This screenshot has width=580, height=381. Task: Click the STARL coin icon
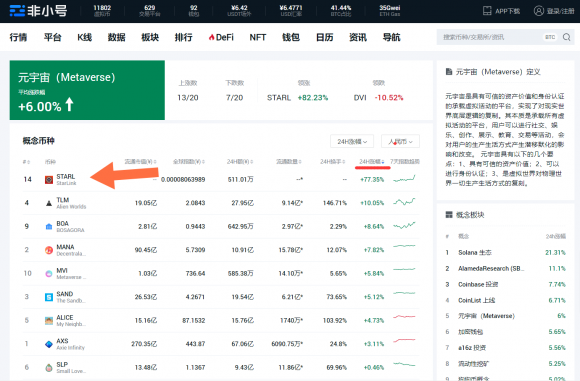(x=49, y=180)
